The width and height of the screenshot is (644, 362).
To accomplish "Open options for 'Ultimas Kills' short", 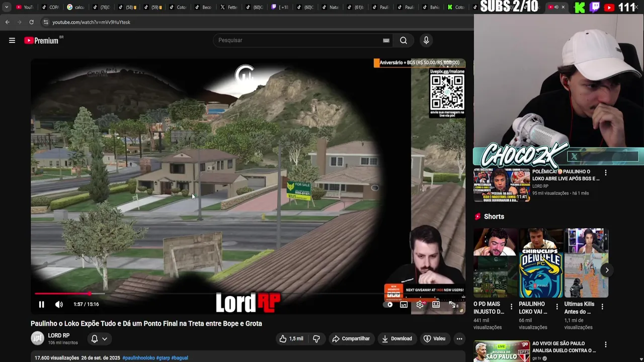I will coord(602,307).
